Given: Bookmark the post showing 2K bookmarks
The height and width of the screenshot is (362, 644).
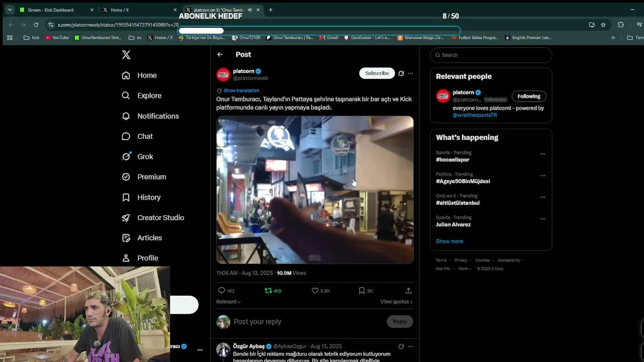Looking at the screenshot, I should click(362, 291).
